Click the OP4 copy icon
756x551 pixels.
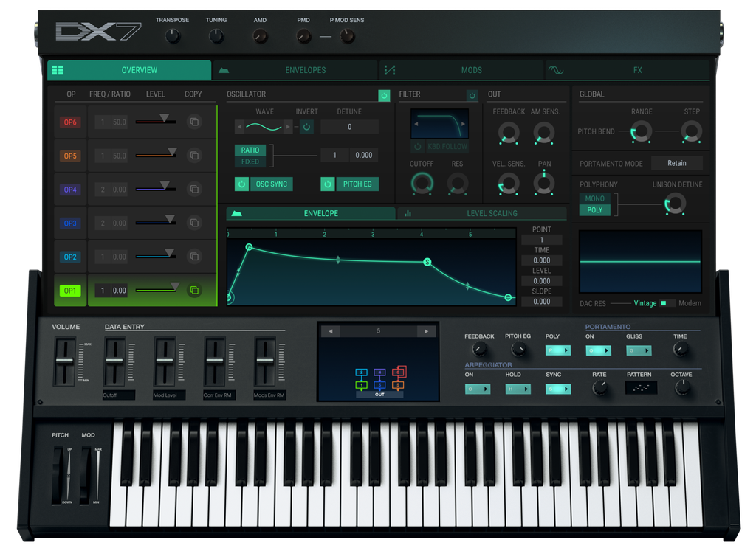[194, 190]
